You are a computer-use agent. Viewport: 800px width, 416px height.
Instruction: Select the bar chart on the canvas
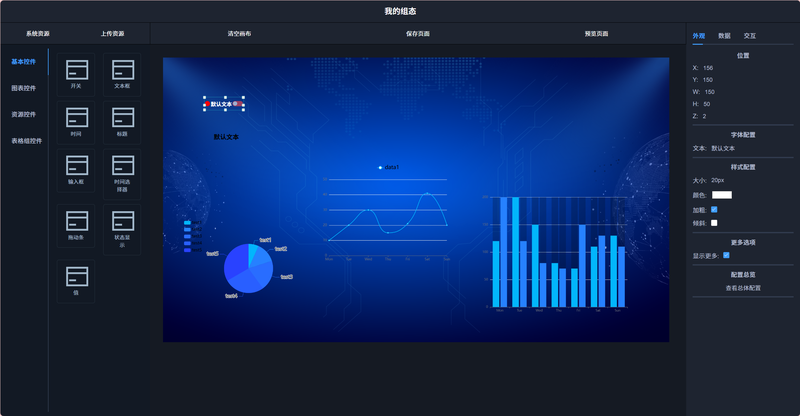click(x=558, y=253)
